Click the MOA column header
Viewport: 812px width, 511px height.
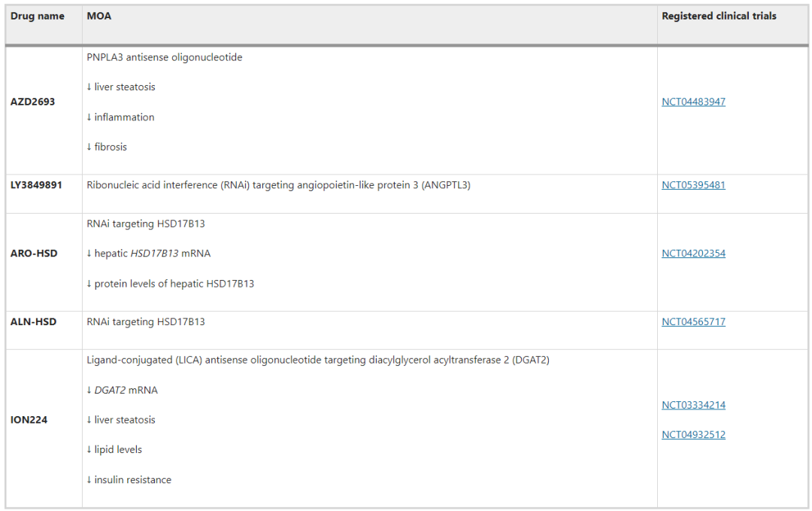[x=99, y=16]
